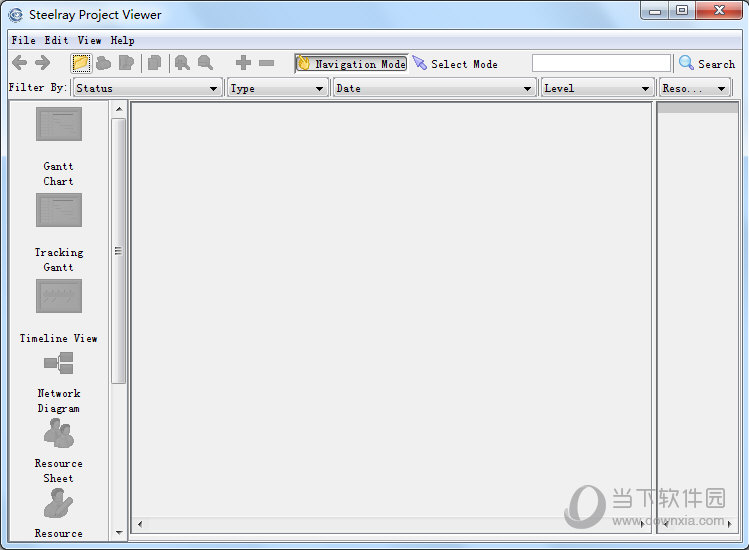Image resolution: width=749 pixels, height=550 pixels.
Task: Open the Resource Sheet view icon
Action: (x=59, y=433)
